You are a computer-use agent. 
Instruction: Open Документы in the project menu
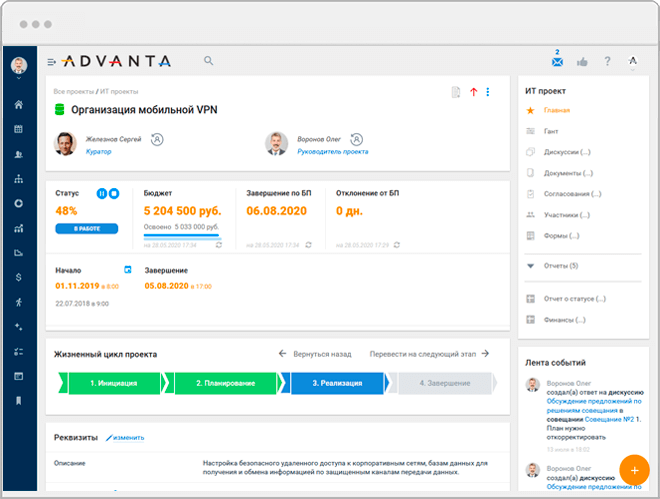click(x=567, y=173)
